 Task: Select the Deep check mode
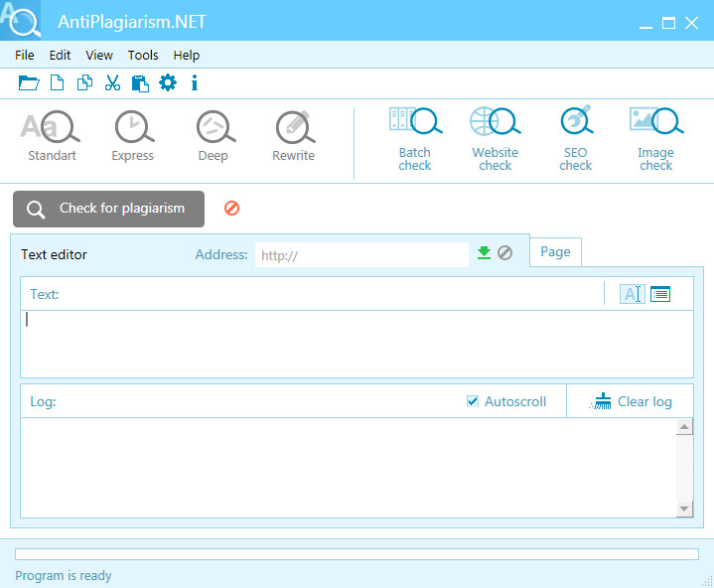(214, 136)
